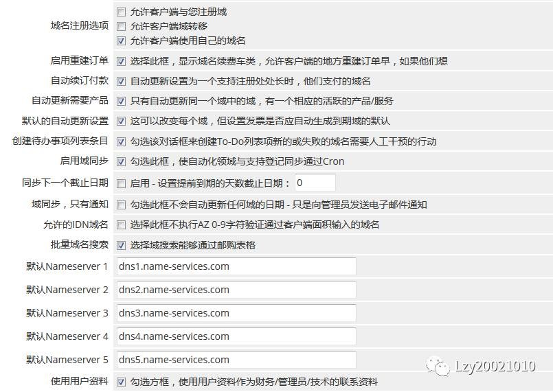Click the 勾选此框，使自动化领域与支持登记同步通过Cron text
This screenshot has width=553, height=392.
(x=237, y=162)
